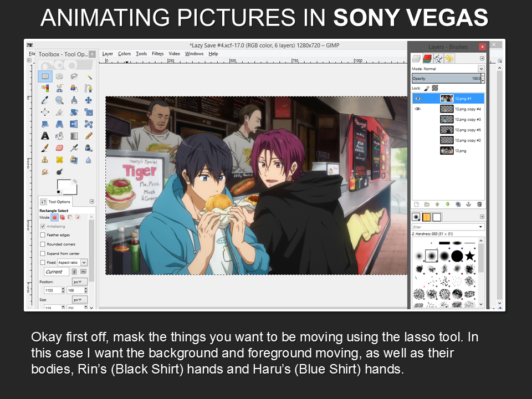532x399 pixels.
Task: Toggle Rounded corners checkbox
Action: point(43,244)
